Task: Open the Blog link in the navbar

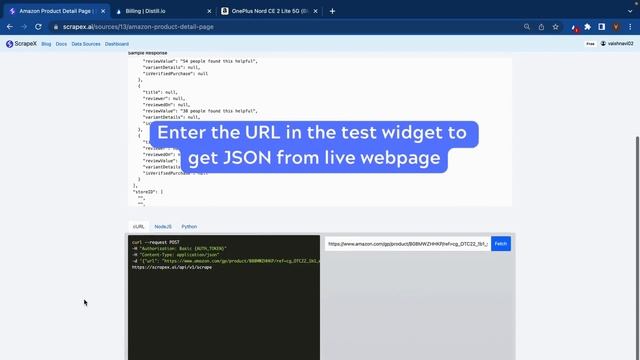Action: 46,44
